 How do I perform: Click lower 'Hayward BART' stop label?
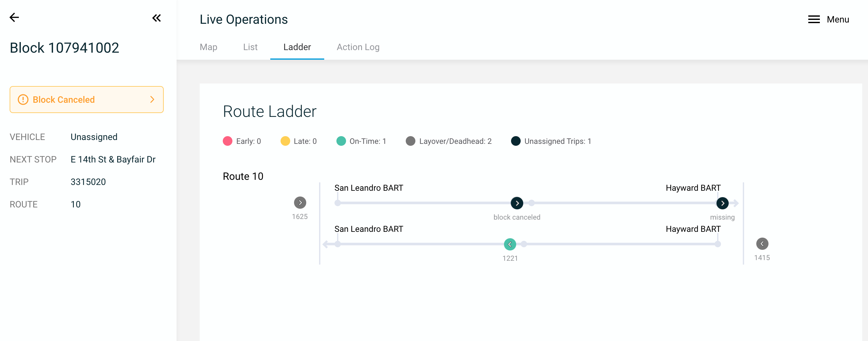click(693, 229)
